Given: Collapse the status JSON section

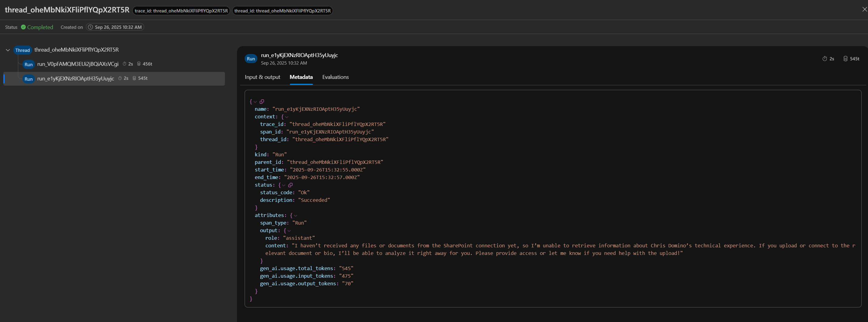Looking at the screenshot, I should click(x=284, y=185).
